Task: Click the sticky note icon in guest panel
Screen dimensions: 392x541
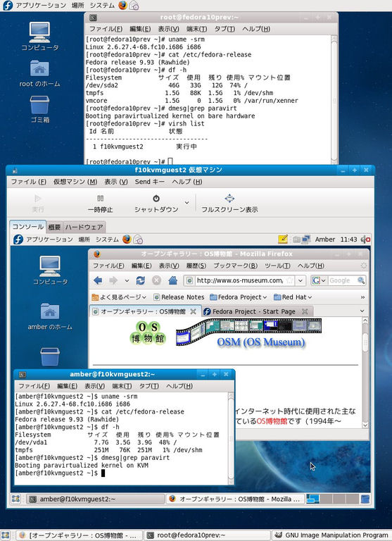Action: [283, 239]
